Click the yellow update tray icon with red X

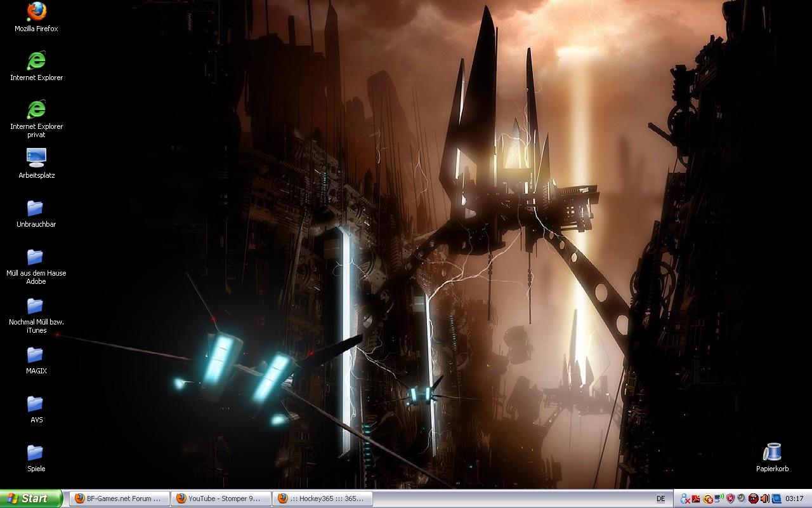pyautogui.click(x=708, y=498)
